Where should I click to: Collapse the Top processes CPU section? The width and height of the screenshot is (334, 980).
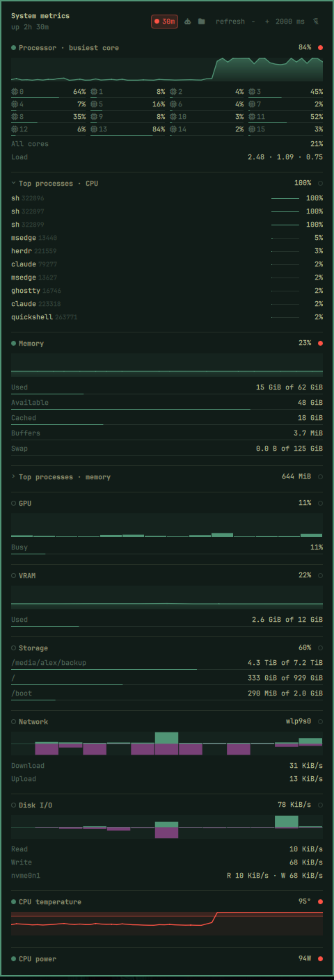pyautogui.click(x=14, y=184)
